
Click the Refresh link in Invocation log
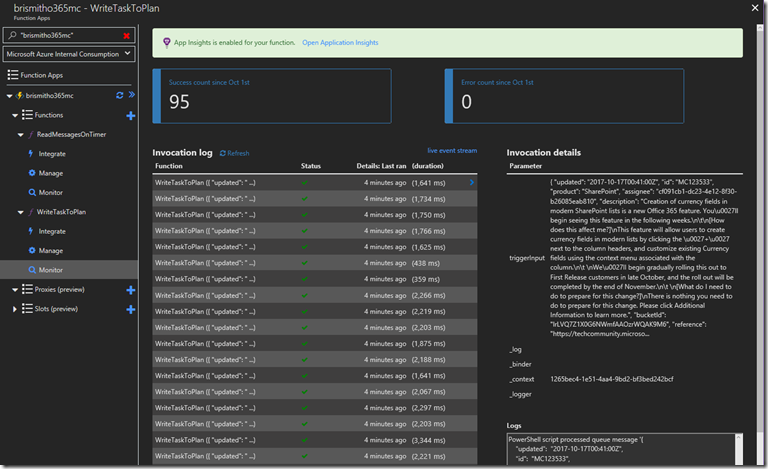click(238, 153)
